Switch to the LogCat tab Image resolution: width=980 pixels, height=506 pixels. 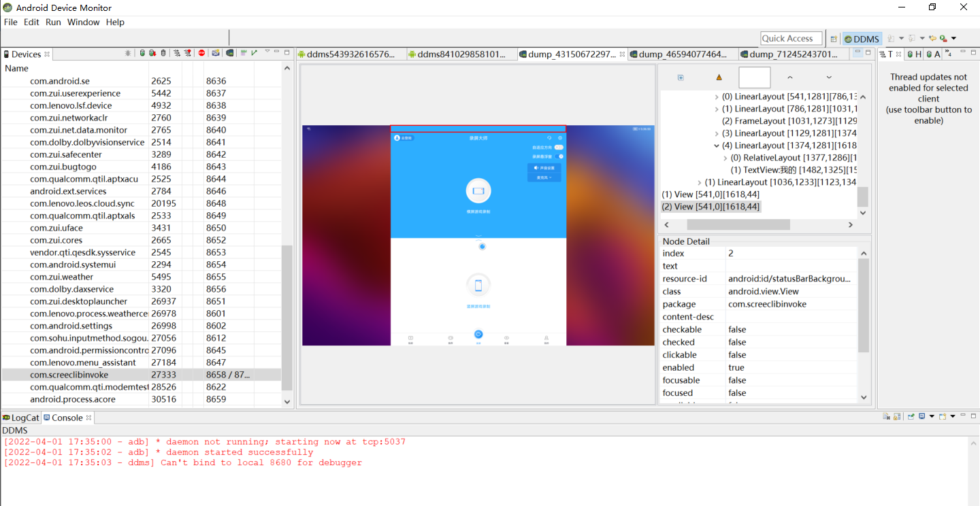click(20, 418)
